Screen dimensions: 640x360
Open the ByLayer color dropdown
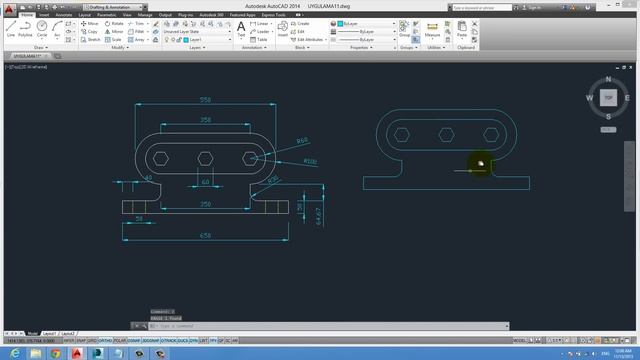coord(366,24)
